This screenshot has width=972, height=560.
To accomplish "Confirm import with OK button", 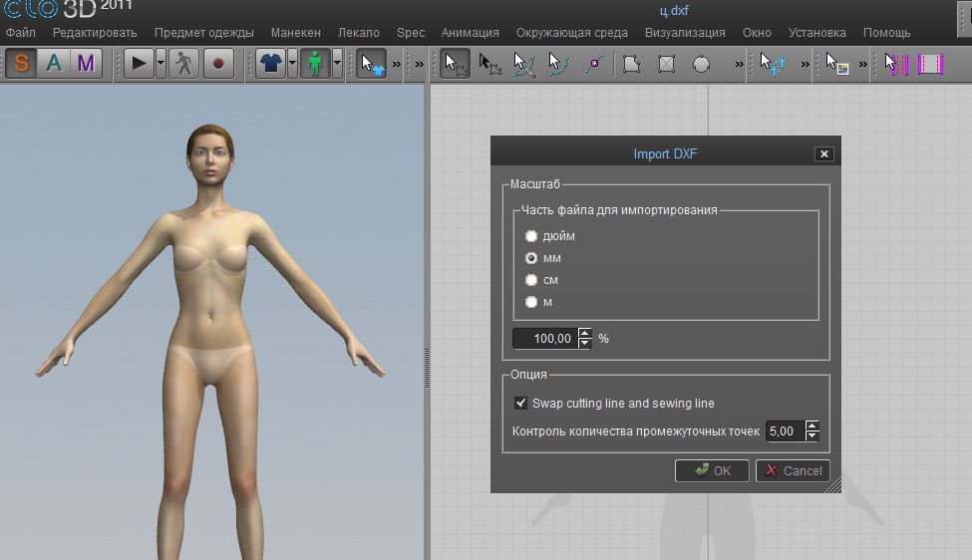I will click(x=712, y=470).
